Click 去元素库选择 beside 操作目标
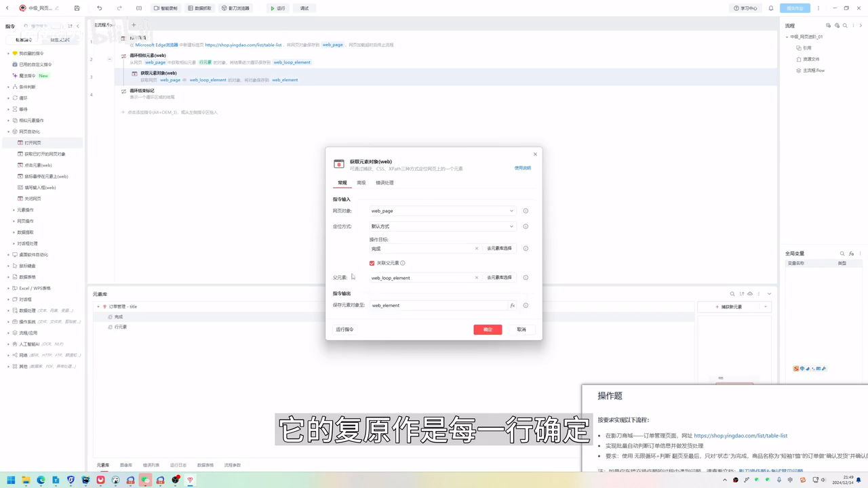868x488 pixels. pyautogui.click(x=499, y=249)
